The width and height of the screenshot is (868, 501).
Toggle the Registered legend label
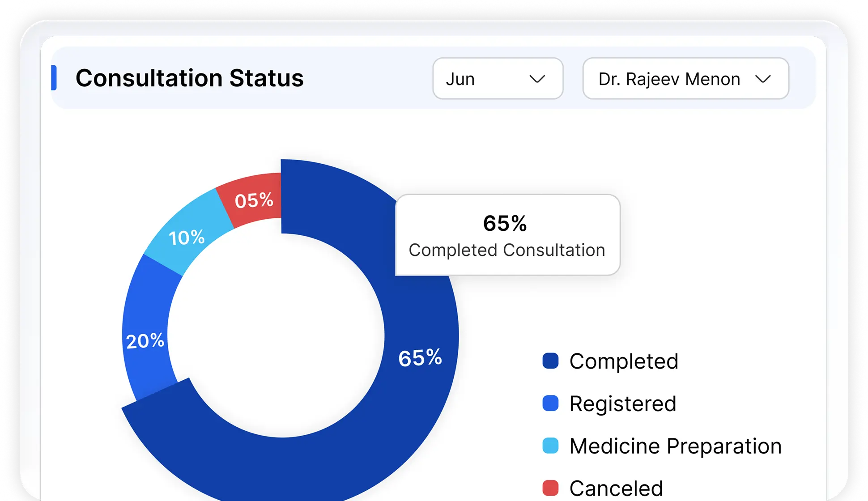click(622, 403)
